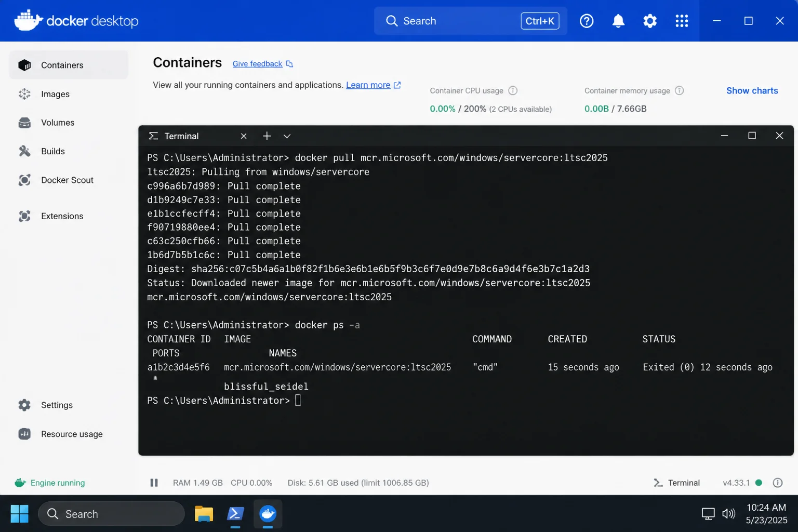Close the terminal panel
This screenshot has width=798, height=532.
(x=779, y=136)
